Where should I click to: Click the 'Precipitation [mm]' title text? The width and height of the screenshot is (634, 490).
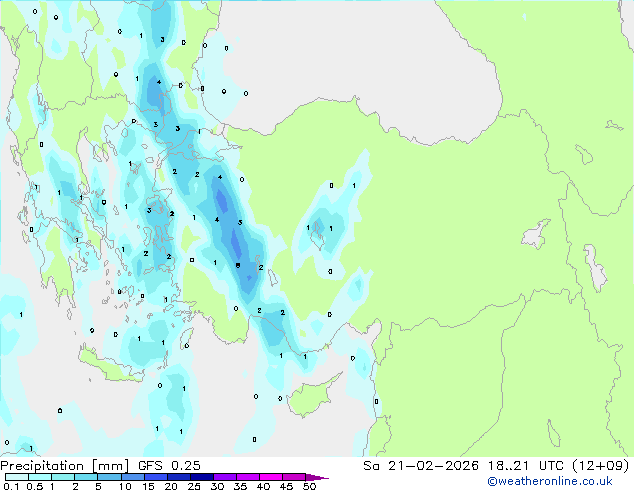pyautogui.click(x=65, y=466)
